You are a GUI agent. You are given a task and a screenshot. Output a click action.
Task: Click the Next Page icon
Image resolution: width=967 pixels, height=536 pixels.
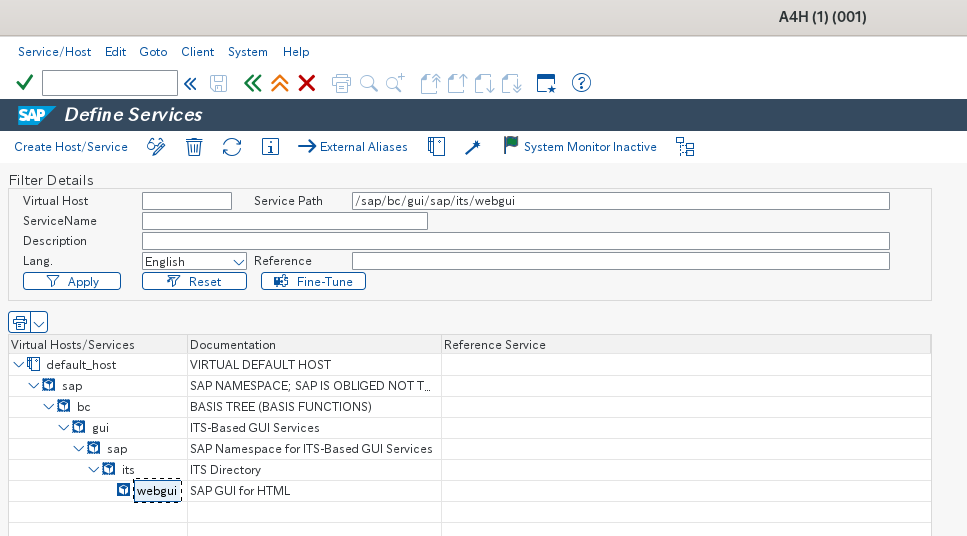[x=484, y=83]
